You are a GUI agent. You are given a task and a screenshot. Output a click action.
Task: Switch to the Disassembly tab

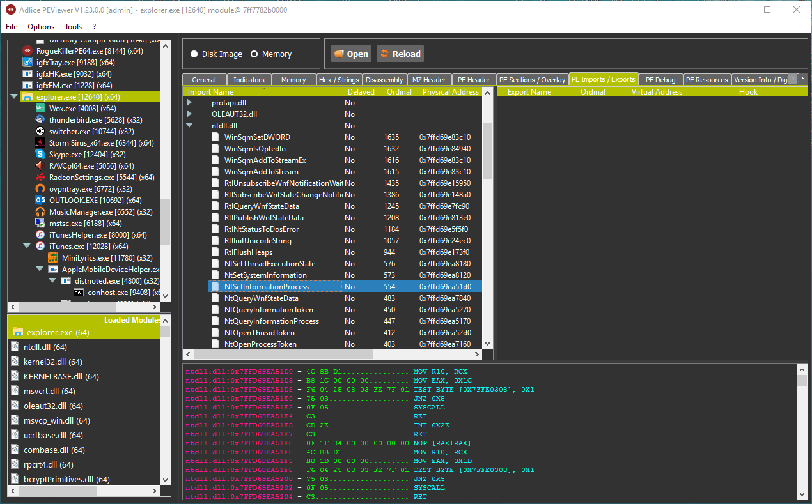click(384, 80)
